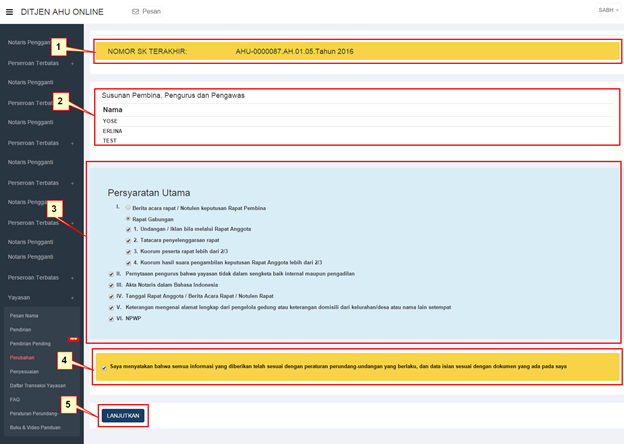The height and width of the screenshot is (444, 624).
Task: Open Buku & Video Panduan
Action: (x=33, y=426)
